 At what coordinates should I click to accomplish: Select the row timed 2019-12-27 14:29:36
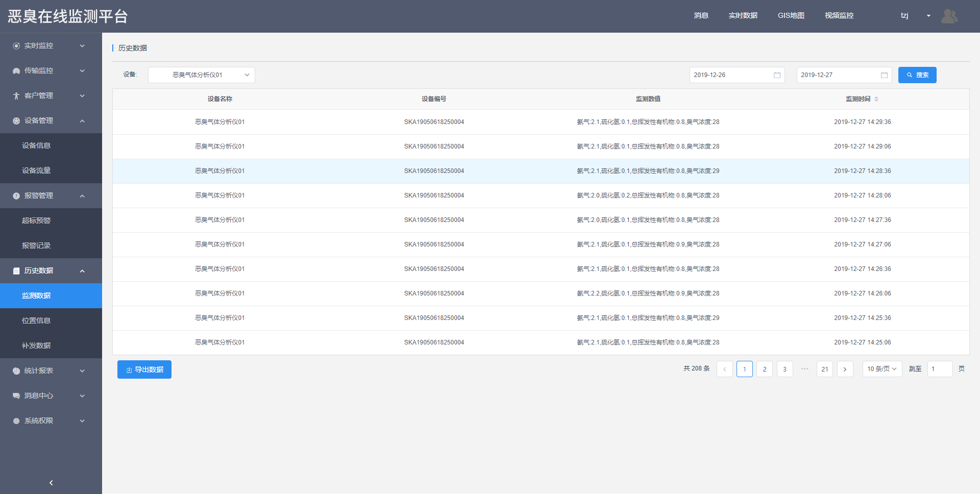[x=541, y=122]
